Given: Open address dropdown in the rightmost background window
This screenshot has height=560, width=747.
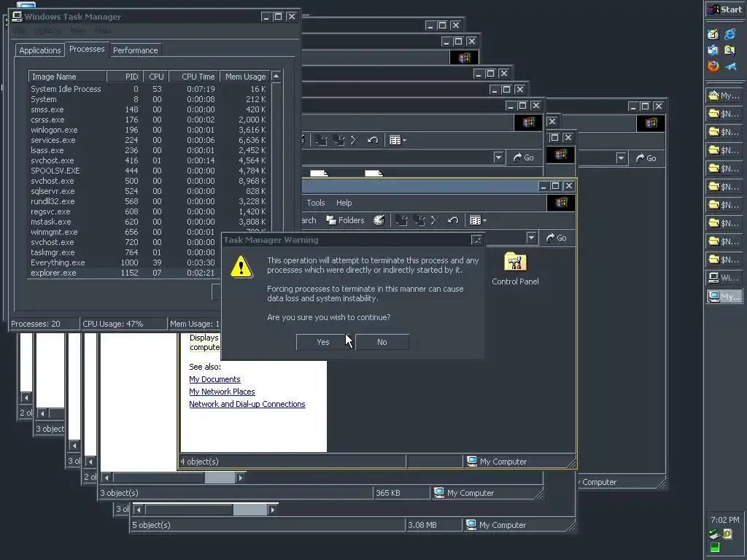Looking at the screenshot, I should point(620,157).
